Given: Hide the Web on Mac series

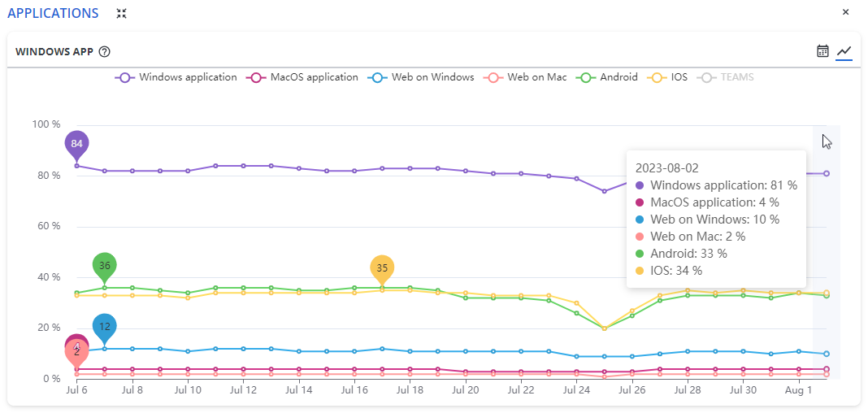Looking at the screenshot, I should pos(526,77).
